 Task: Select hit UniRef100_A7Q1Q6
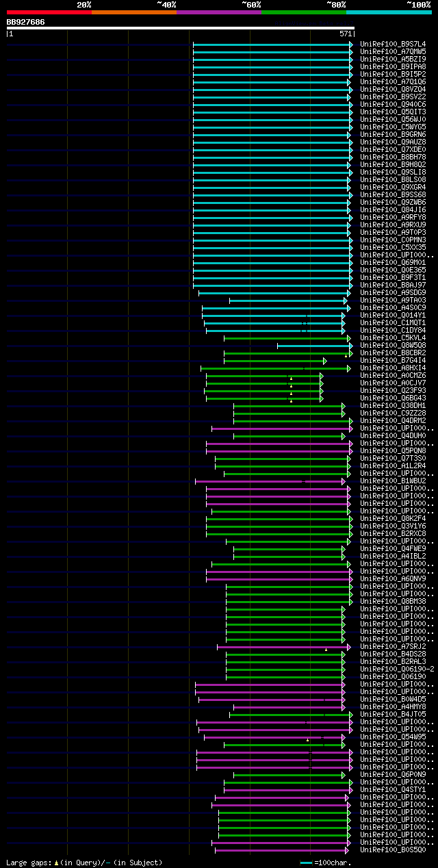(393, 81)
